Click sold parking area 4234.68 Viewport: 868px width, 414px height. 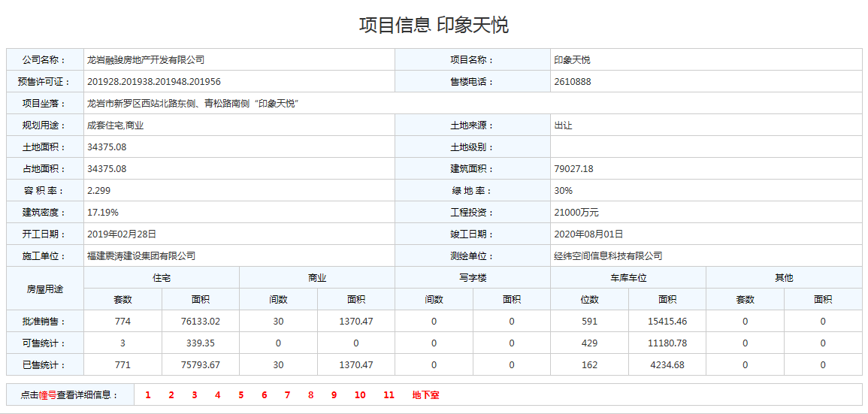pos(667,364)
